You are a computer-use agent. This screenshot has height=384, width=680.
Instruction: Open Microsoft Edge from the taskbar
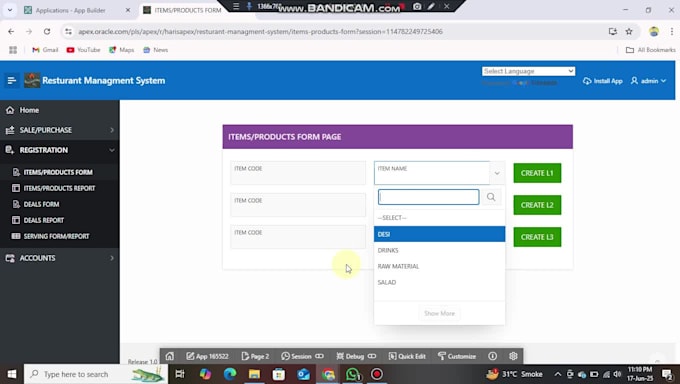coord(230,374)
